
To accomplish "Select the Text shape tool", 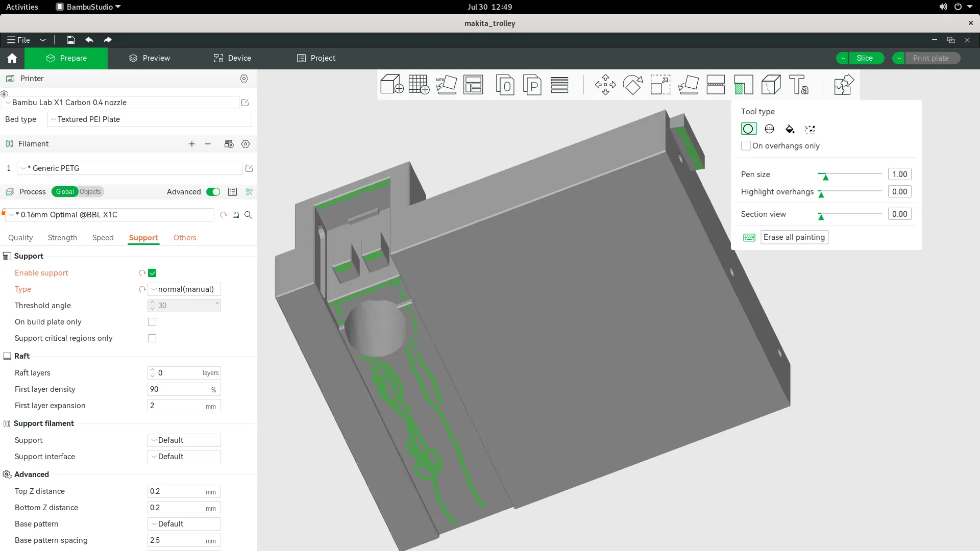I will 798,85.
